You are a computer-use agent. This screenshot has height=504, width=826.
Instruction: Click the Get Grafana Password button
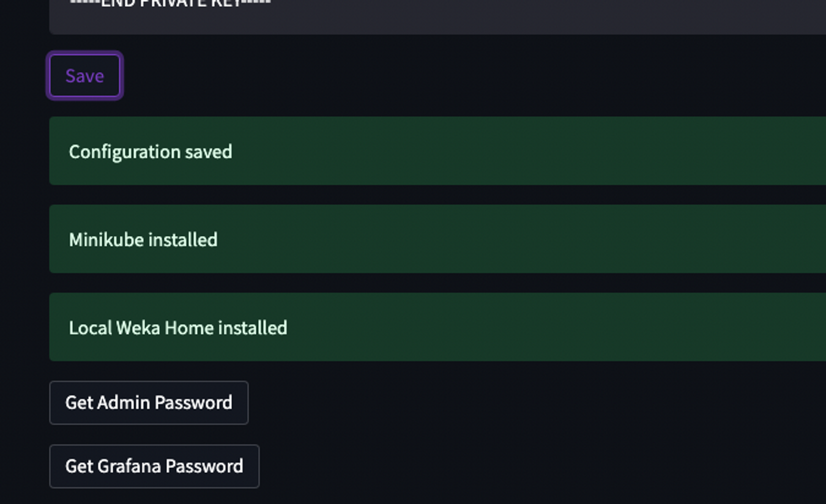point(154,466)
